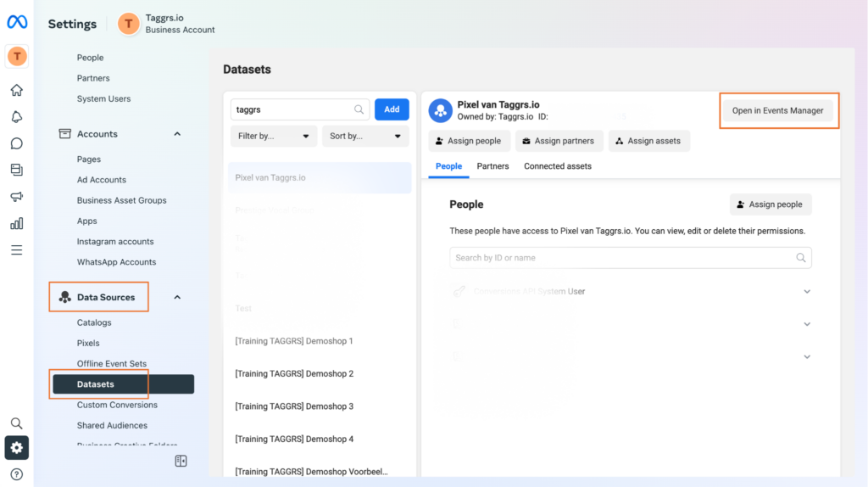Open Apps under Accounts
Viewport: 868px width, 487px height.
(87, 221)
